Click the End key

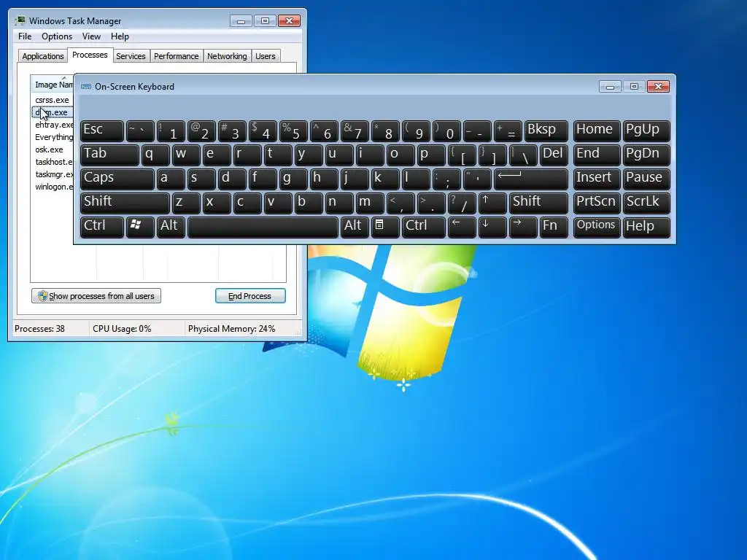(x=596, y=155)
